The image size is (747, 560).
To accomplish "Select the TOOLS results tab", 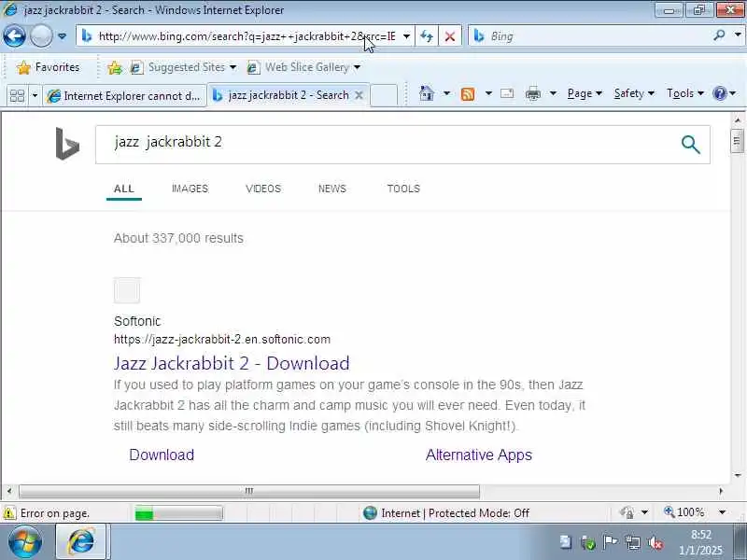I will coord(403,189).
